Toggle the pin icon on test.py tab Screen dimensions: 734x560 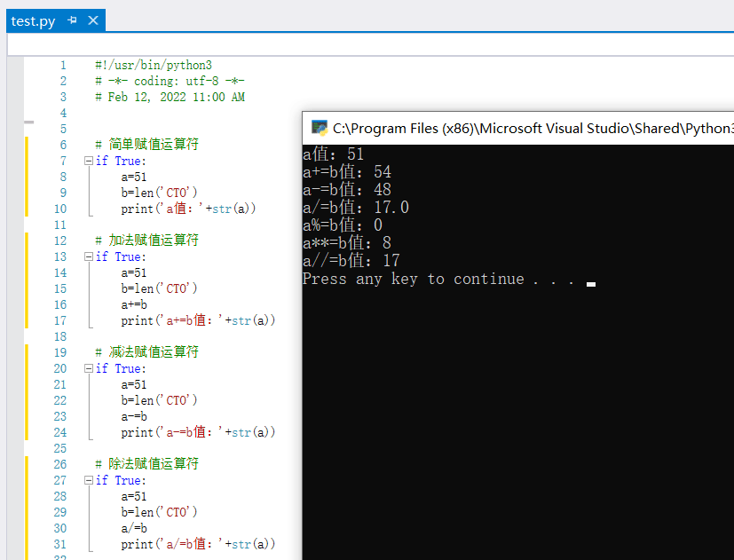coord(71,20)
